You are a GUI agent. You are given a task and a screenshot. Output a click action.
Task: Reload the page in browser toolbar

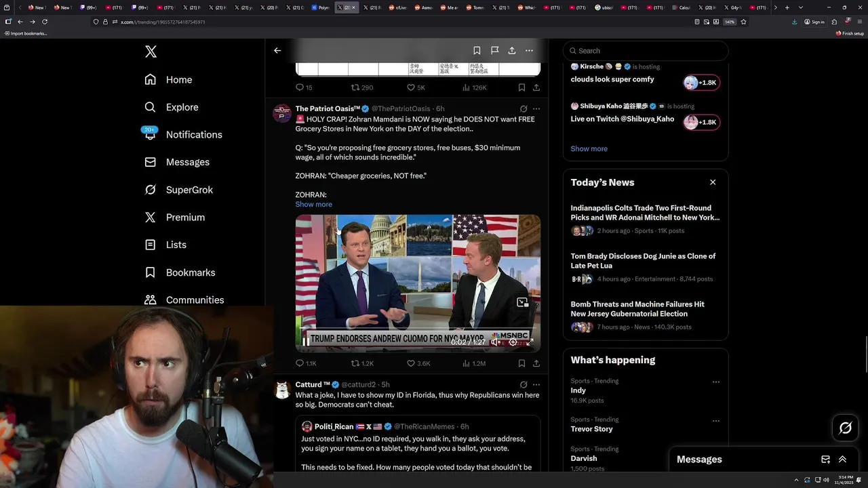pyautogui.click(x=45, y=22)
